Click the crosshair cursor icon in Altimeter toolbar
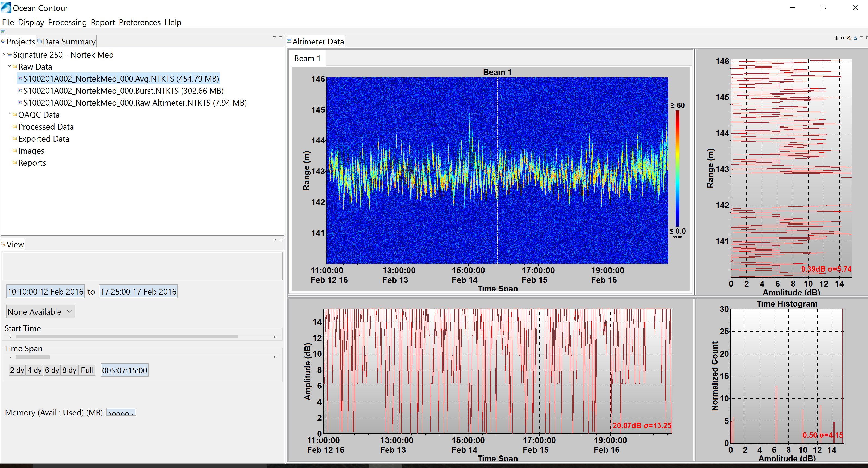The image size is (868, 468). (836, 38)
